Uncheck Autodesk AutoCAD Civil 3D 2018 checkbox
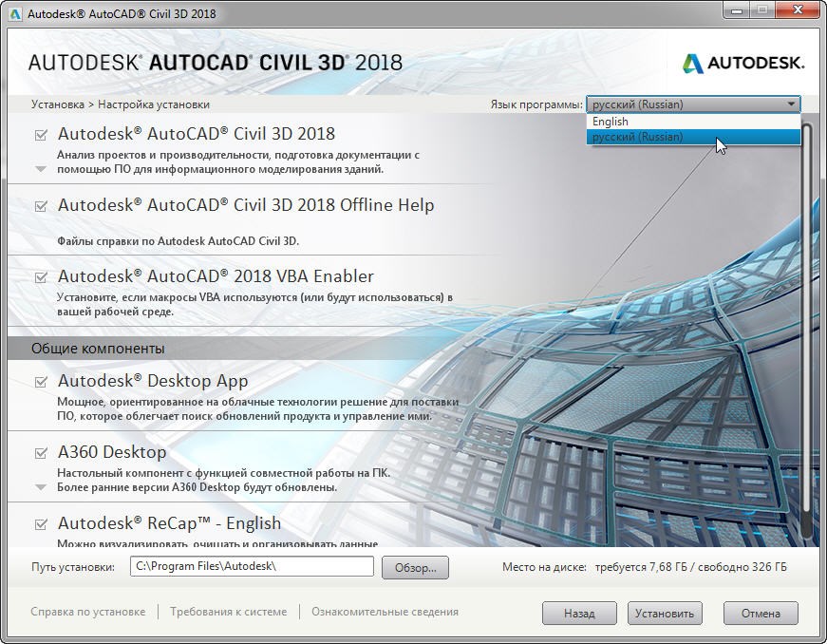The width and height of the screenshot is (827, 644). 41,136
